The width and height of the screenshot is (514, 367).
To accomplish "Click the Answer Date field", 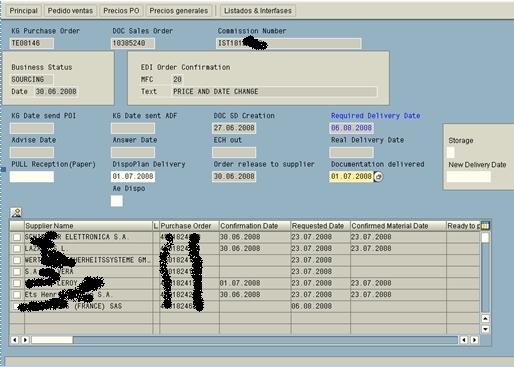I will [x=133, y=152].
